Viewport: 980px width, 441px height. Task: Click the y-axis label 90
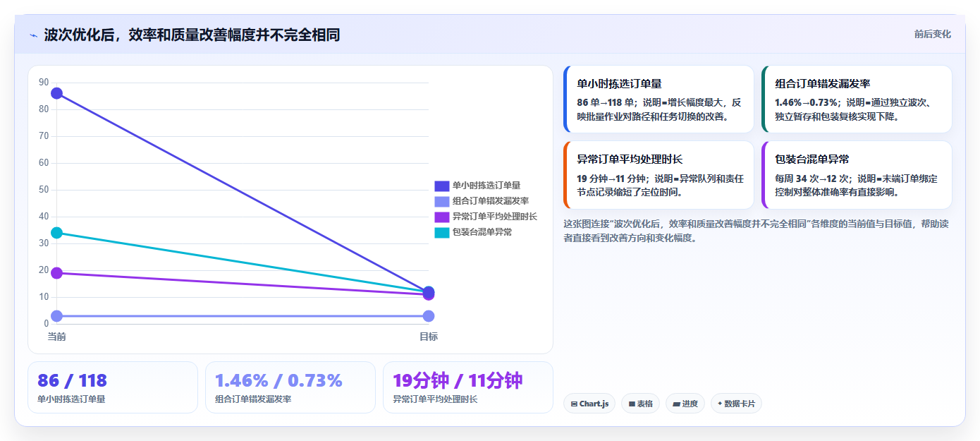tap(44, 83)
